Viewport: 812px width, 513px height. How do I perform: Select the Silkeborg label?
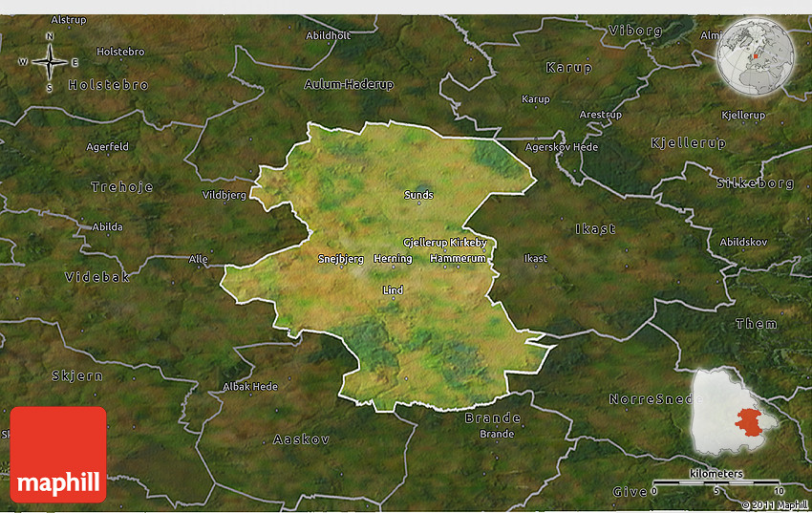pos(755,183)
